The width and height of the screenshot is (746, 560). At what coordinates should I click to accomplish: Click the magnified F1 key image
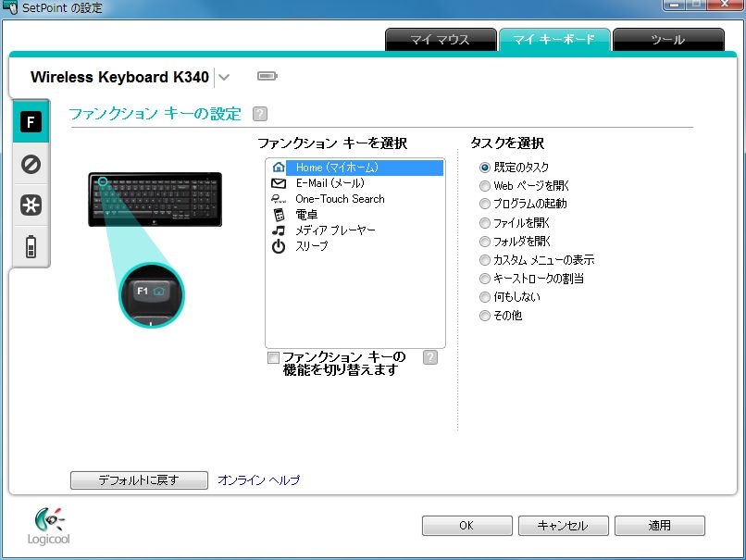(151, 295)
